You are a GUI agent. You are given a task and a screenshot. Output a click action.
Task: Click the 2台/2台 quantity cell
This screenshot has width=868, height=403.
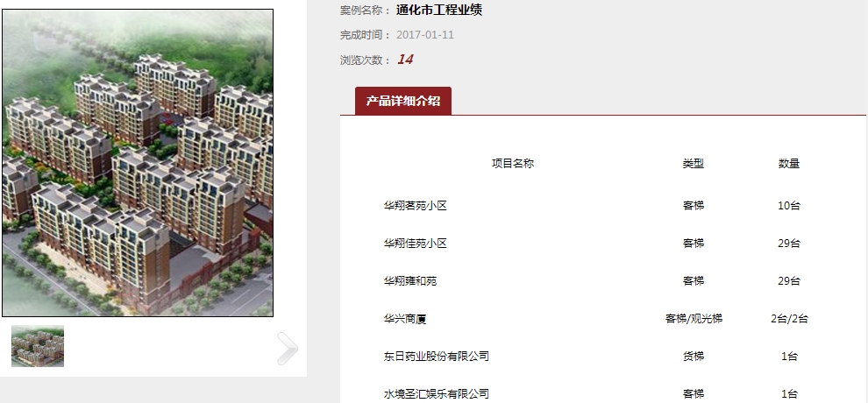789,319
